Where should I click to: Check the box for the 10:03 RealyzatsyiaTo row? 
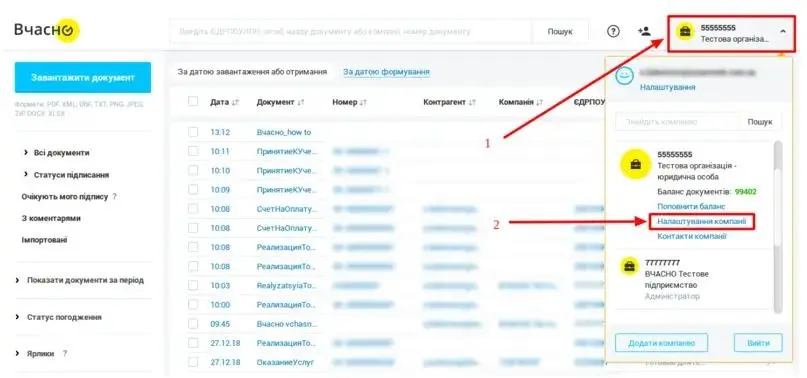click(193, 285)
